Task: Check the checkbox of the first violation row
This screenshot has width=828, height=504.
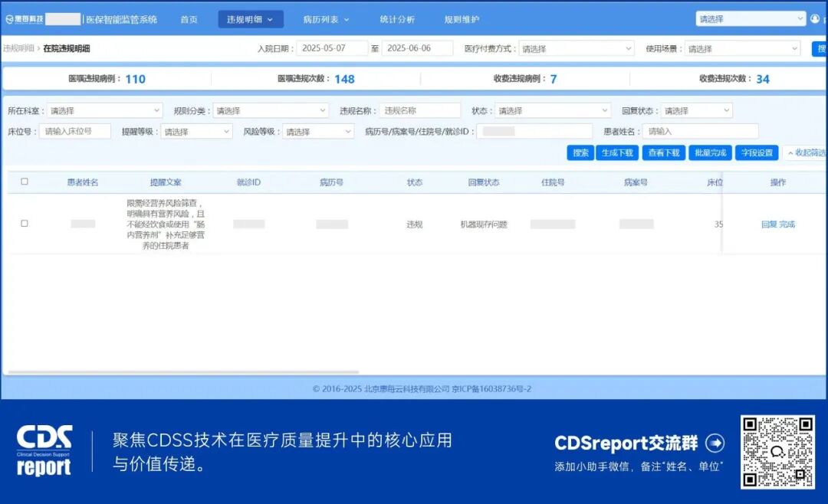Action: click(24, 223)
